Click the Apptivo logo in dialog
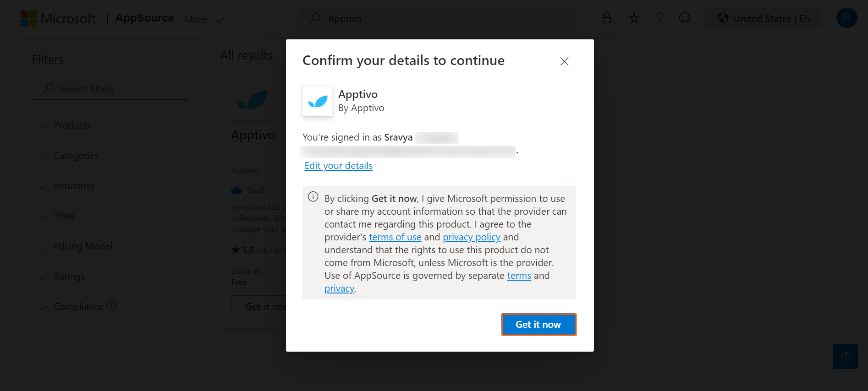 pos(318,101)
